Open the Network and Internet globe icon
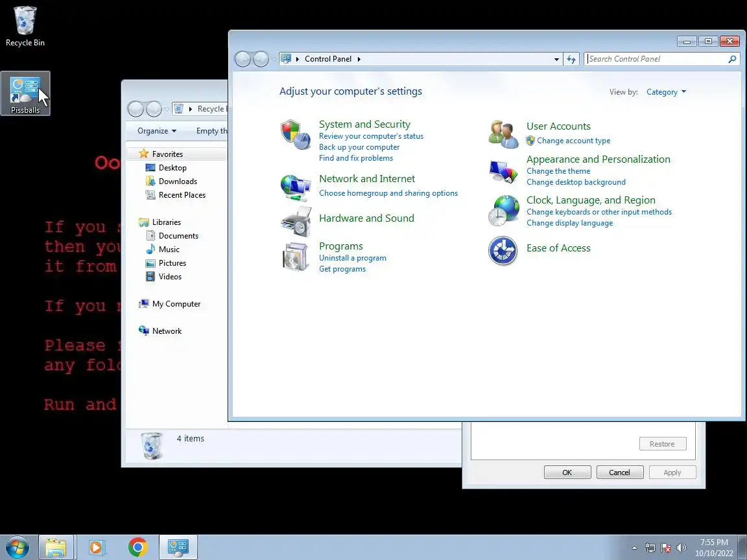 (x=296, y=187)
